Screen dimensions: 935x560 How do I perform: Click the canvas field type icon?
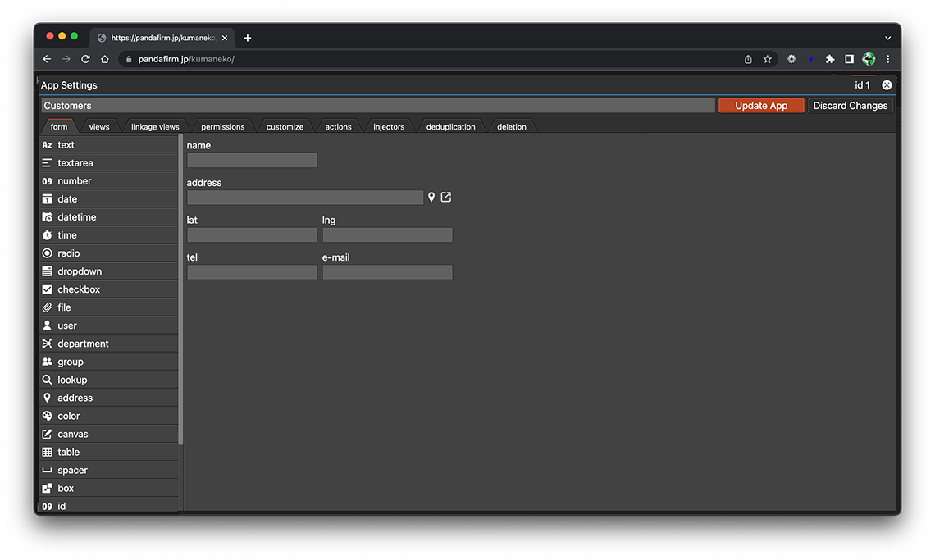click(x=47, y=434)
